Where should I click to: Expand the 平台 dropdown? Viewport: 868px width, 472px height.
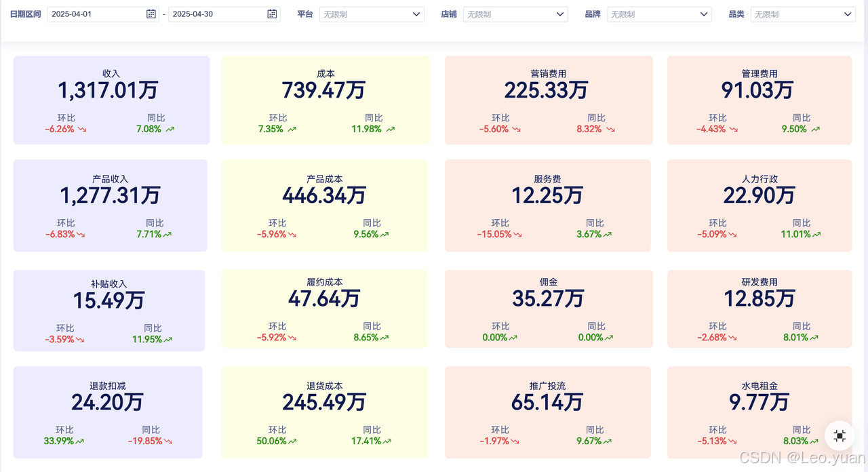click(x=372, y=14)
